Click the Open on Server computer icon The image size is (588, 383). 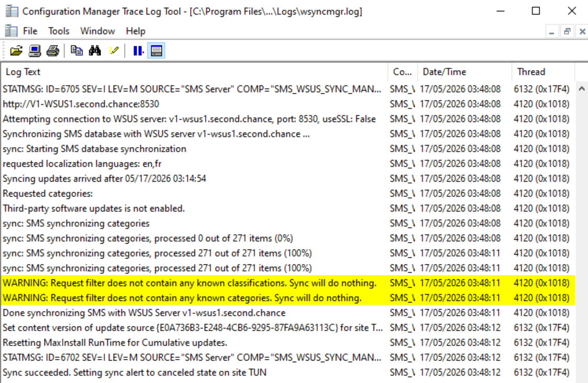tap(35, 51)
